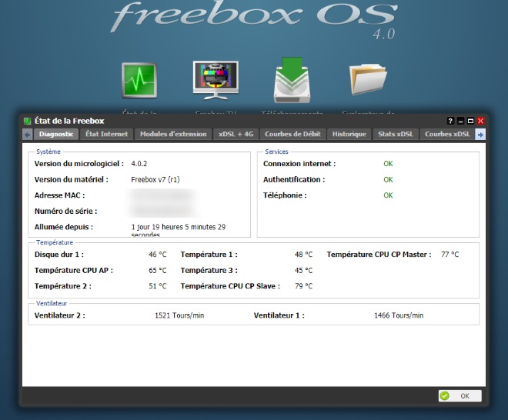This screenshot has height=420, width=508.
Task: Click the help question mark button
Action: pyautogui.click(x=450, y=121)
